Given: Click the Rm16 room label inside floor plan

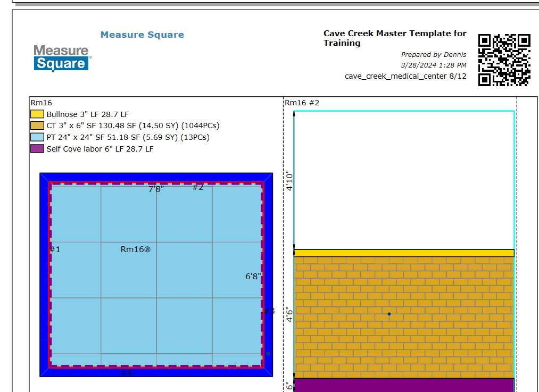Looking at the screenshot, I should (136, 249).
